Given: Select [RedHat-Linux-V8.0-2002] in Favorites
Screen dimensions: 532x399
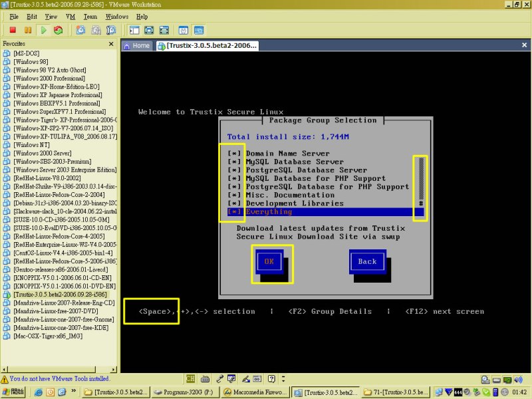Looking at the screenshot, I should tap(47, 178).
